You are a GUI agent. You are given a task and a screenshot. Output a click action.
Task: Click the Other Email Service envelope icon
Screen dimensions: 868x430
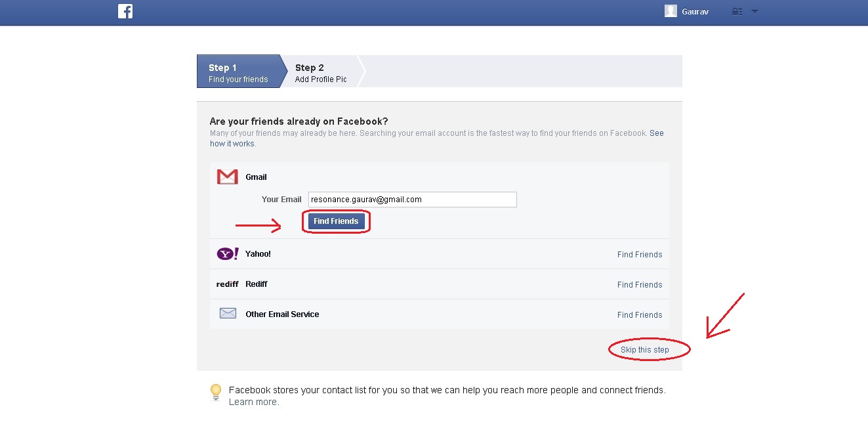pyautogui.click(x=228, y=314)
